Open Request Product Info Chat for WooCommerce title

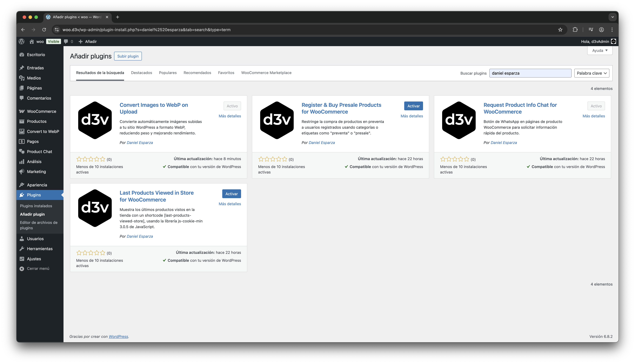pyautogui.click(x=520, y=108)
